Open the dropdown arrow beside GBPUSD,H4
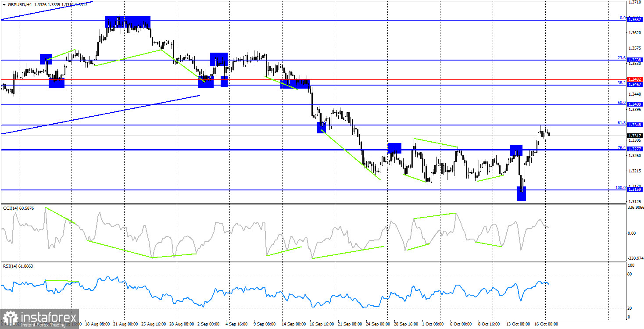The width and height of the screenshot is (644, 329). coord(4,4)
